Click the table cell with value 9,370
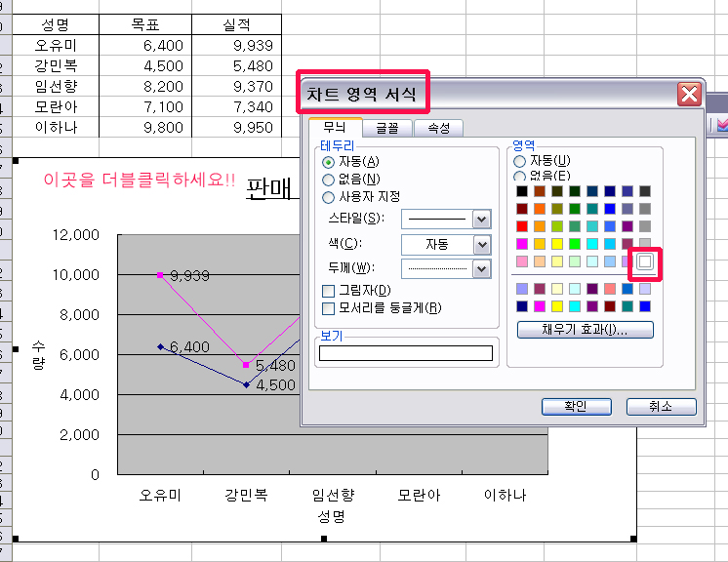The image size is (728, 562). 237,86
